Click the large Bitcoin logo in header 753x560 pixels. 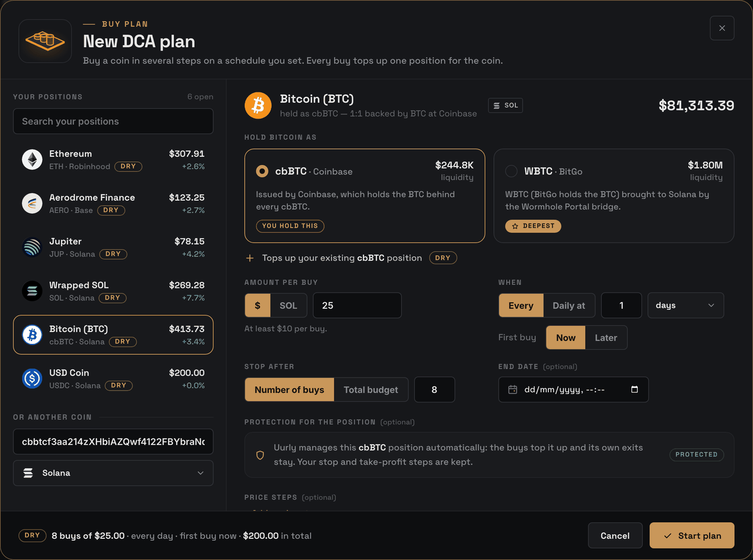tap(258, 105)
